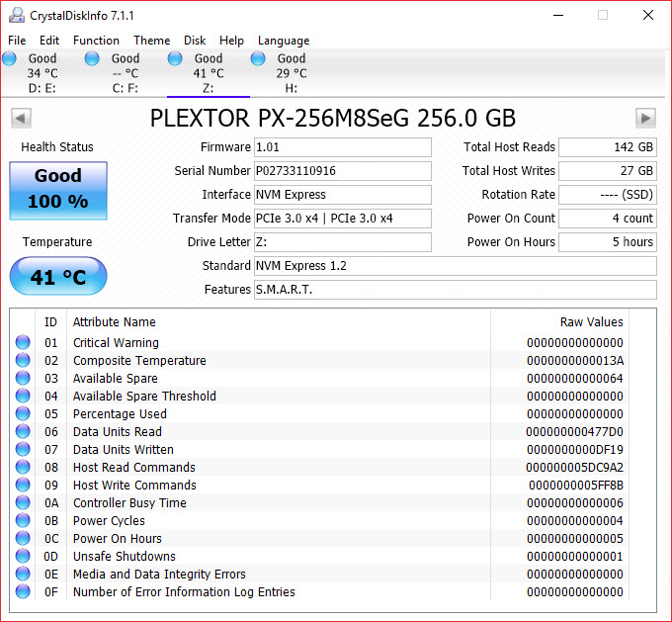Select the D: E: disk at 34 °C
672x622 pixels.
click(x=42, y=73)
